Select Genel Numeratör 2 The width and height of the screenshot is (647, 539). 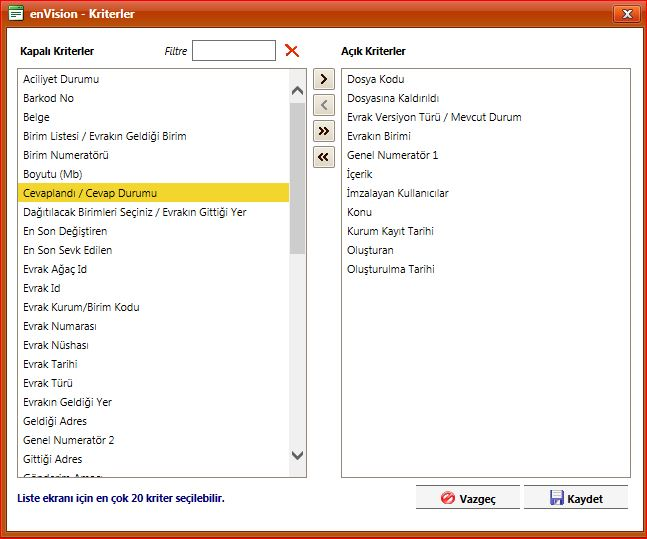(153, 440)
